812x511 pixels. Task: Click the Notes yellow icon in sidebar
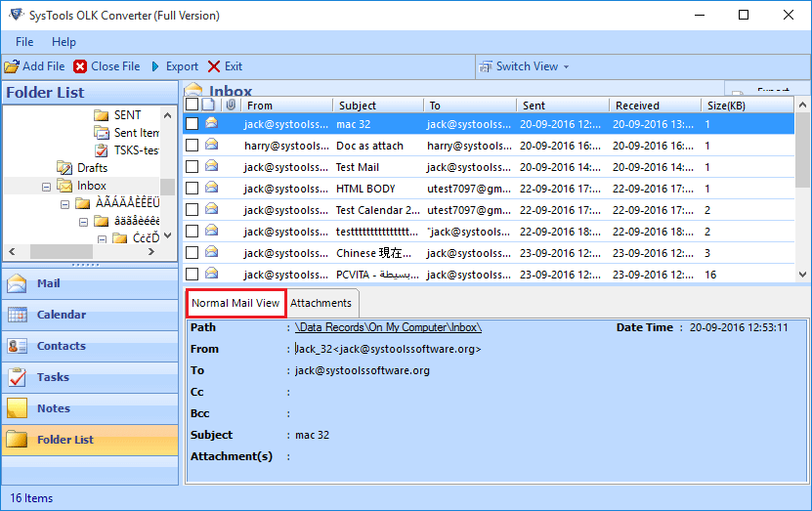17,408
